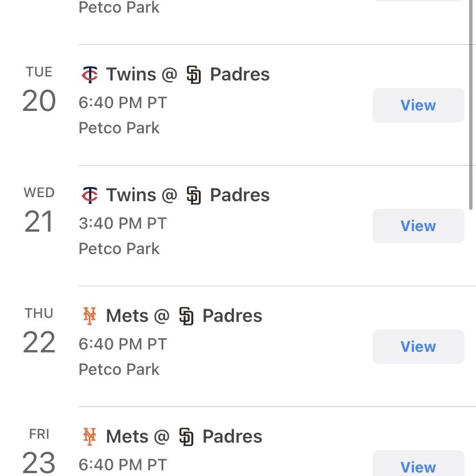Viewport: 476px width, 476px height.
Task: Click the Padres logo on Thursday's game
Action: click(186, 316)
